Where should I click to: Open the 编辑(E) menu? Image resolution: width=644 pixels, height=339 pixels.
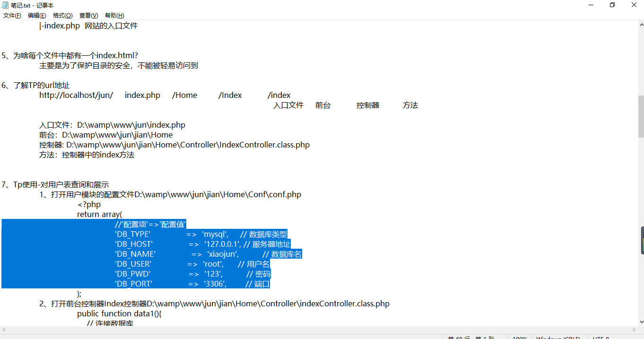[x=37, y=16]
